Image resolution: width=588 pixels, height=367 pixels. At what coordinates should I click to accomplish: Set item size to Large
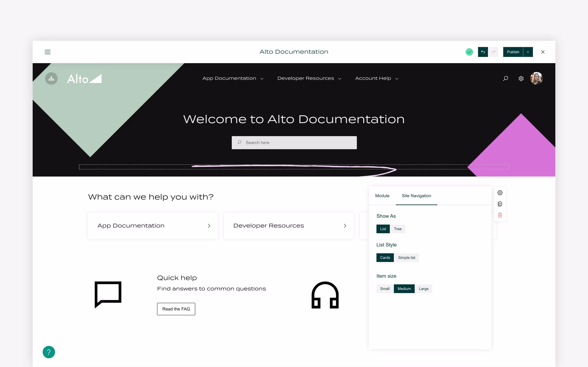(423, 289)
